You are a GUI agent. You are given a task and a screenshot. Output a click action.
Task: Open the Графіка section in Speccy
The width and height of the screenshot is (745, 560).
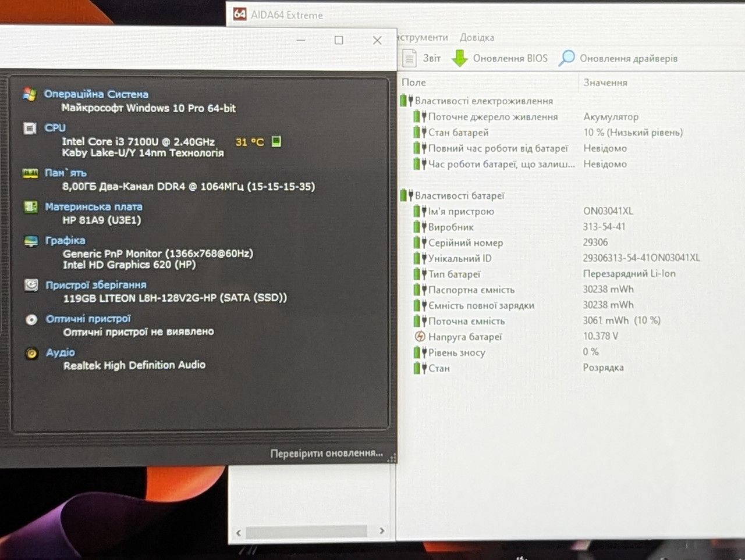[65, 240]
